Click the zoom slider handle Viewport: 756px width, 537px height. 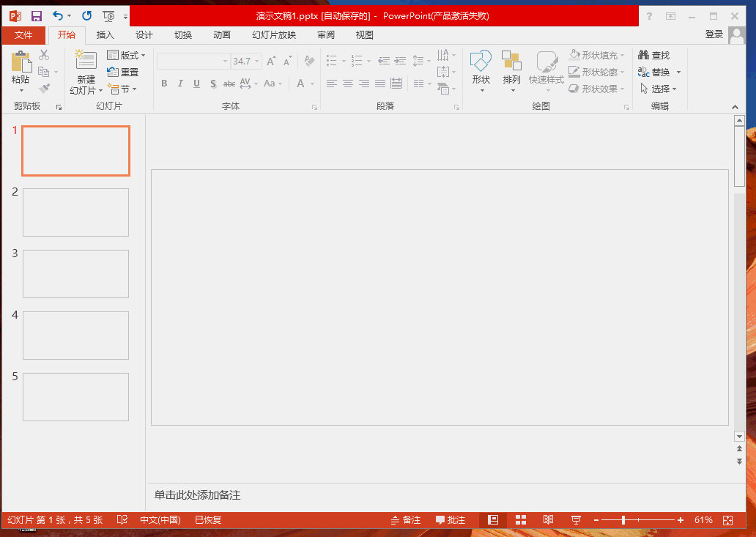[x=623, y=520]
